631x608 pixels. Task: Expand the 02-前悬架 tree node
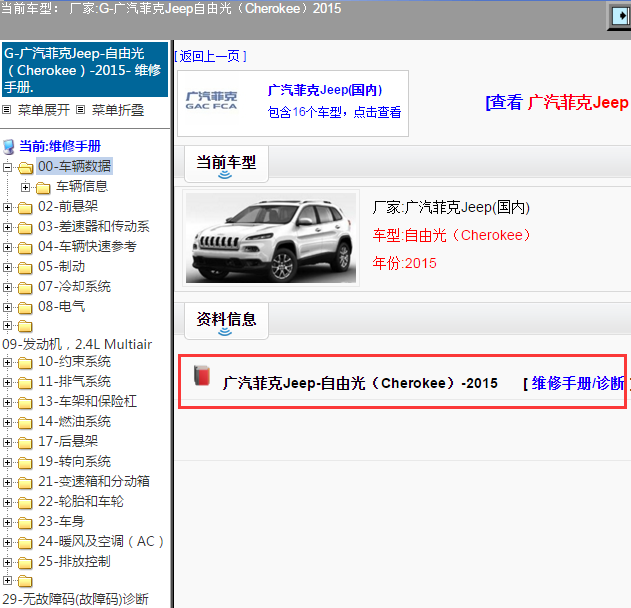(7, 207)
